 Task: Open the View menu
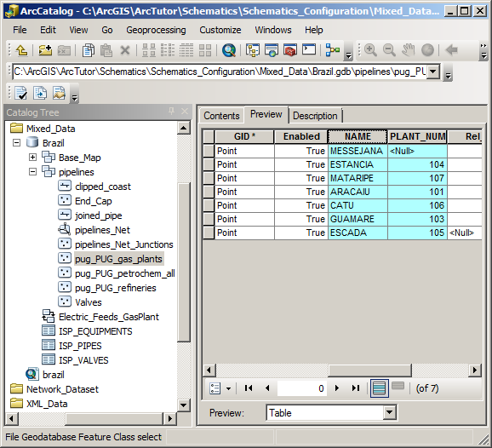(x=78, y=30)
